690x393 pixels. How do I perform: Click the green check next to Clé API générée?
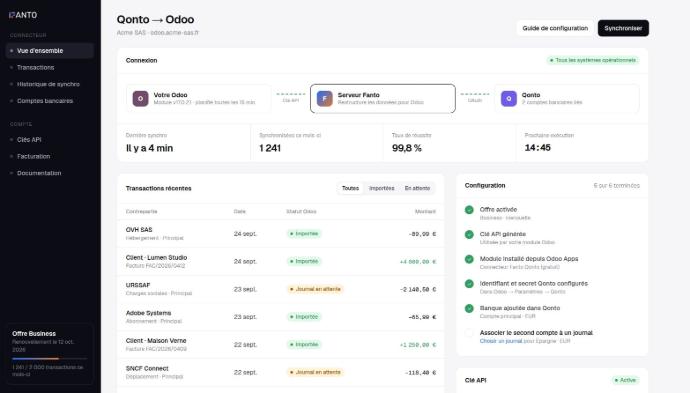pyautogui.click(x=469, y=235)
